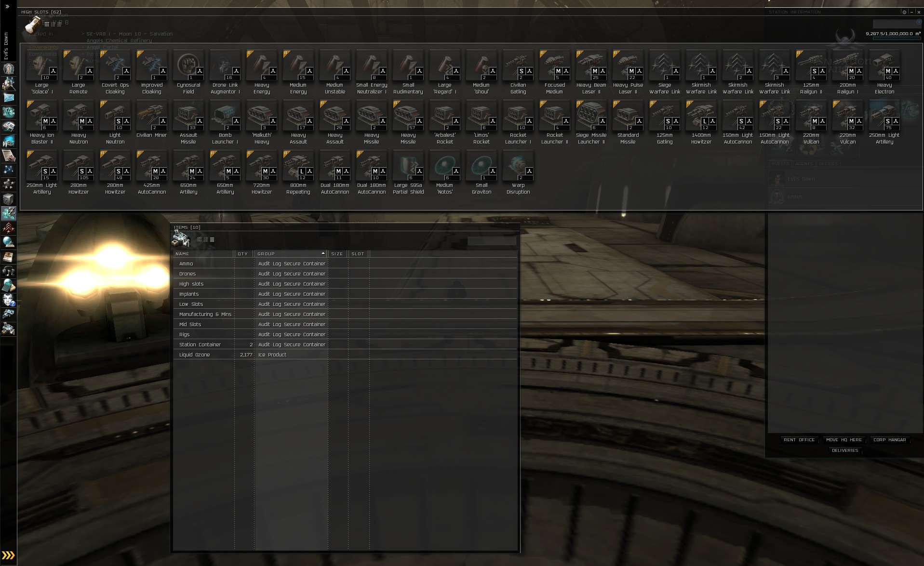The image size is (924, 566).
Task: Open the Assets cube icon
Action: point(9,199)
